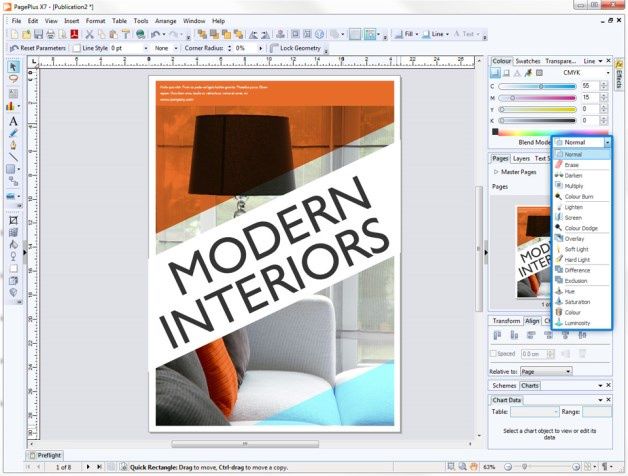Switch to the Schemes tab
Screen dimensions: 628x476
point(504,385)
